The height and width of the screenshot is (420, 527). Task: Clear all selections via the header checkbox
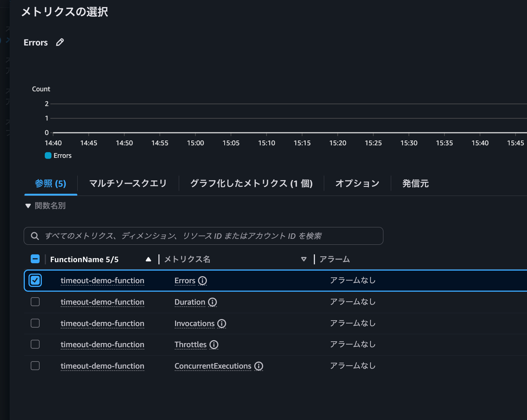point(35,259)
